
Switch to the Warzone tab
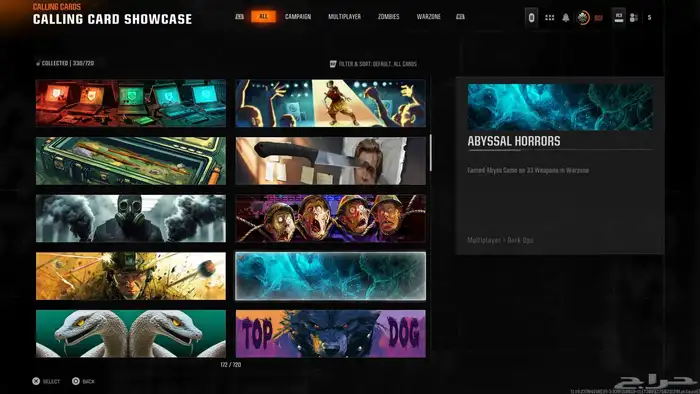click(429, 17)
